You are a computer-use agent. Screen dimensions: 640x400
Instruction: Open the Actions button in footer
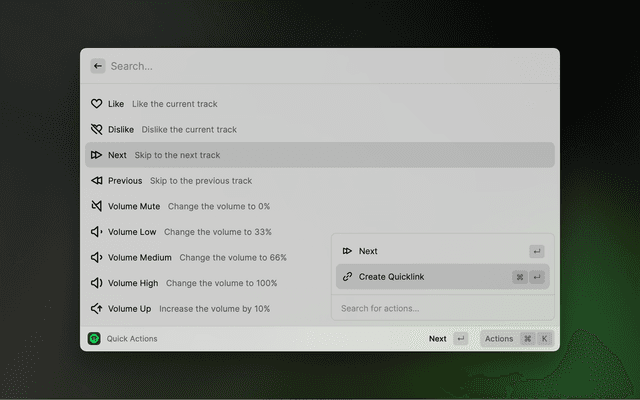click(x=515, y=339)
